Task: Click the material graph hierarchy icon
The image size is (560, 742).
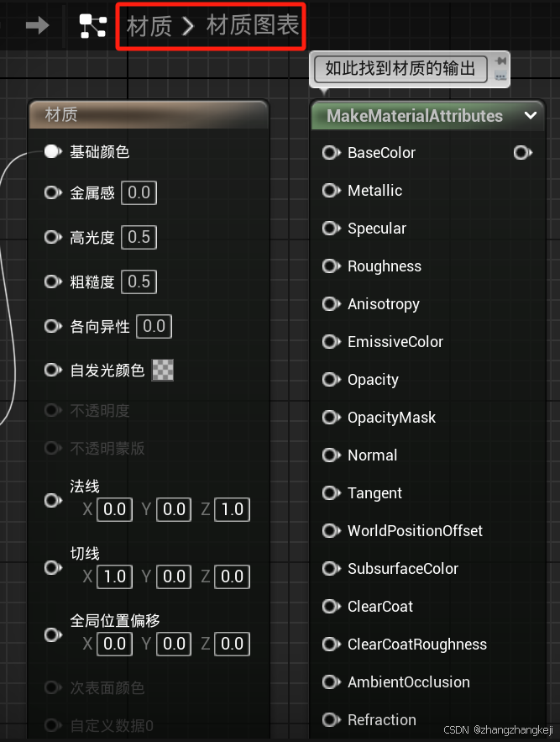Action: tap(92, 25)
